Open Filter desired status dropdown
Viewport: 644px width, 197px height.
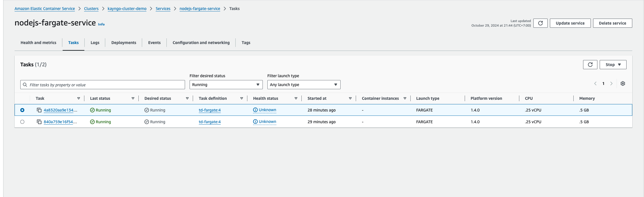pos(226,85)
